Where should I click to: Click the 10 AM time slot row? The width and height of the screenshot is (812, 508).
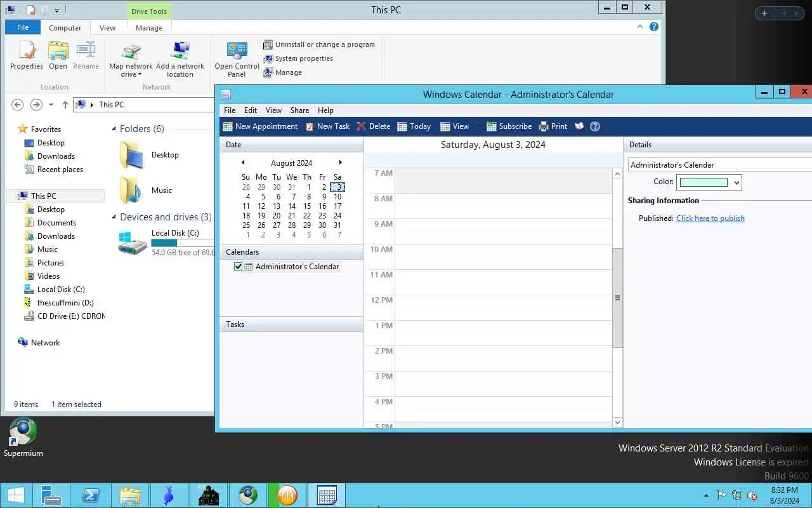[503, 257]
